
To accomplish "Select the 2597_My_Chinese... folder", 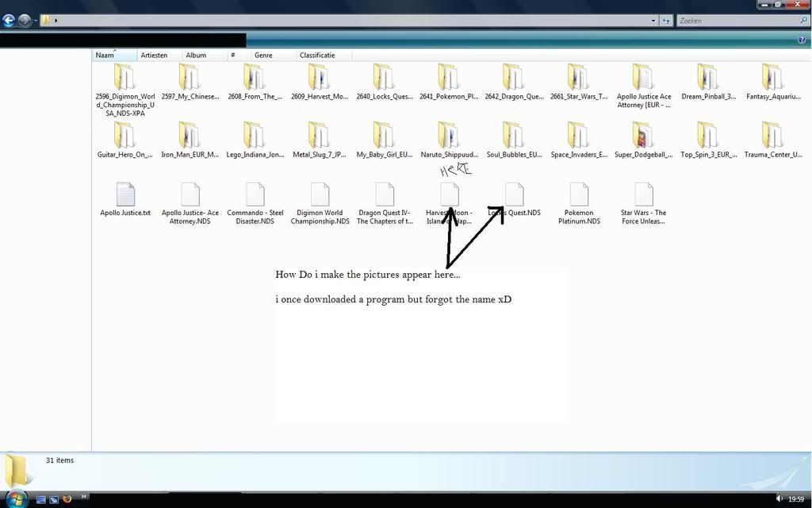I will pyautogui.click(x=190, y=82).
